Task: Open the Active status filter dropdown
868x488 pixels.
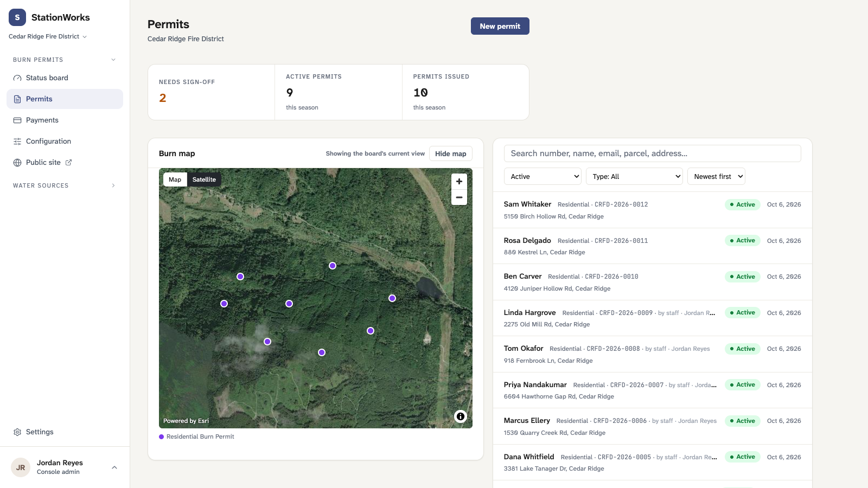Action: tap(542, 176)
